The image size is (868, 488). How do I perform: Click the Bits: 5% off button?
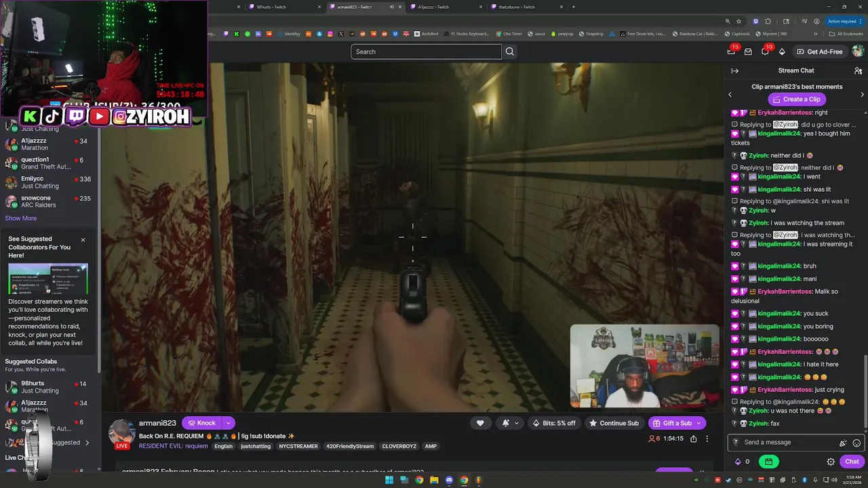[x=554, y=423]
